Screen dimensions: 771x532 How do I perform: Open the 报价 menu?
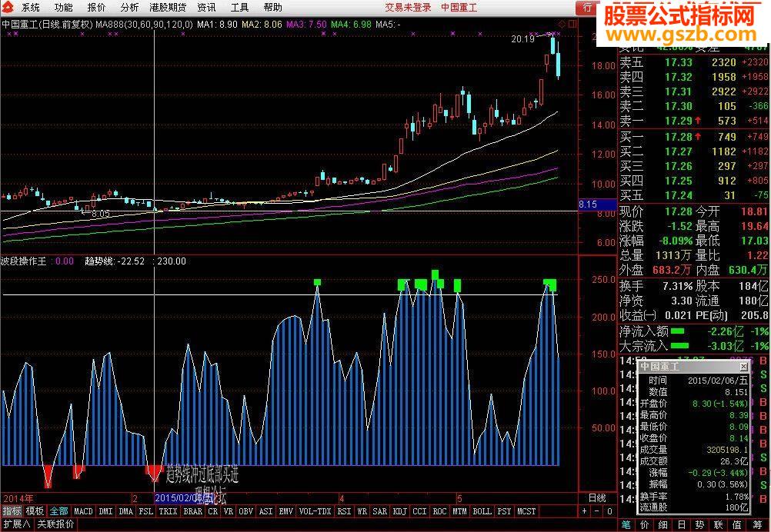click(x=96, y=8)
